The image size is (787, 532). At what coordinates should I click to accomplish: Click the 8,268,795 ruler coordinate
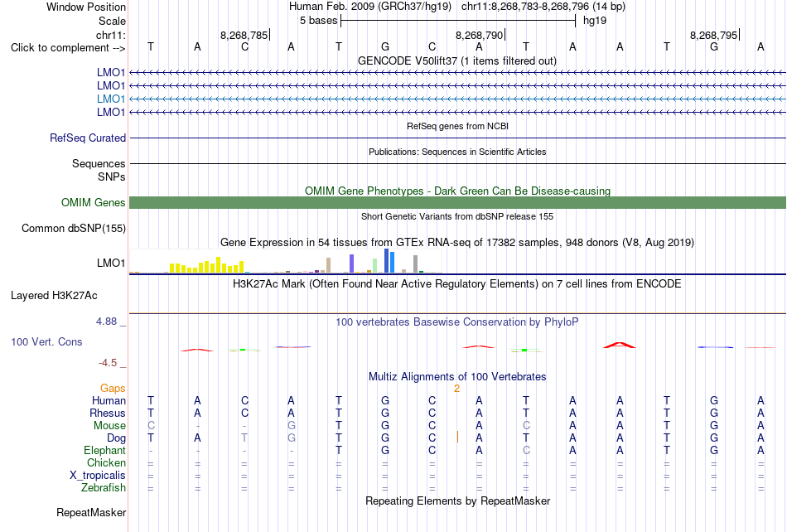click(x=714, y=35)
